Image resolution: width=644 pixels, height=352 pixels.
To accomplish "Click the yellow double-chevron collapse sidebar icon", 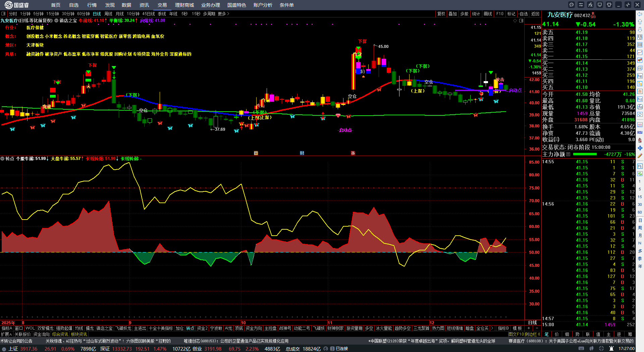I will [x=539, y=334].
